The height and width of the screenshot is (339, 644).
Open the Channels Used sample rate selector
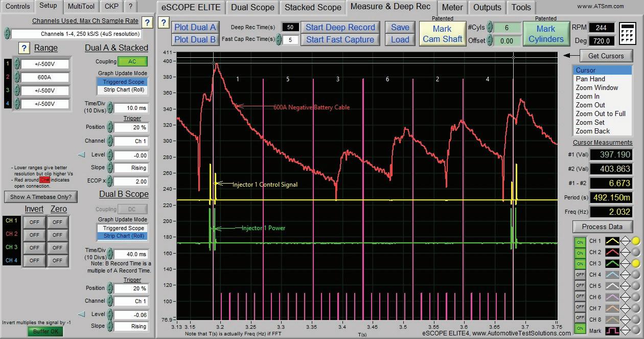point(76,34)
